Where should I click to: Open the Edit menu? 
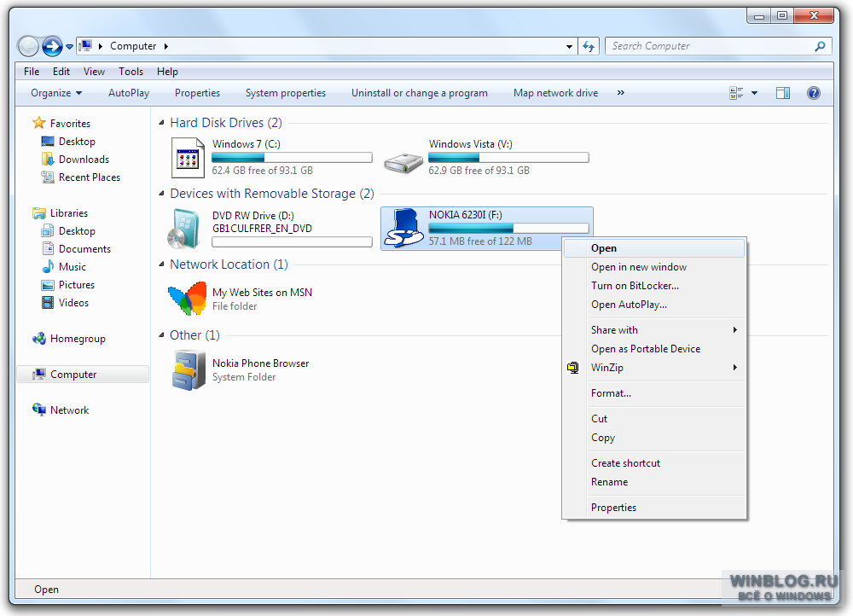click(x=61, y=72)
